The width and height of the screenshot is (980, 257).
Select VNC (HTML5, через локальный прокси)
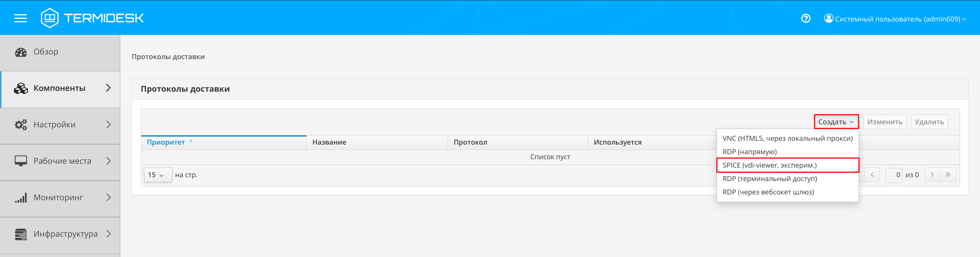coord(787,138)
